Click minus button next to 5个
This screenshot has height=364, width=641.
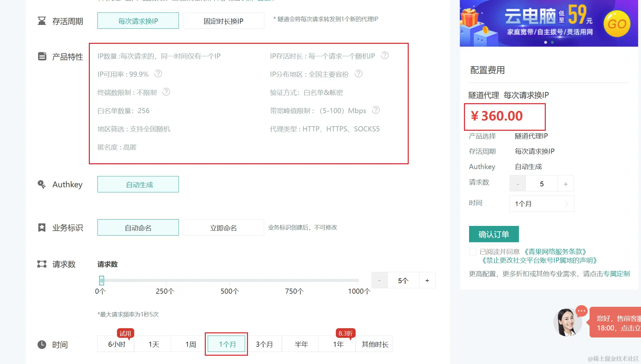pos(379,280)
